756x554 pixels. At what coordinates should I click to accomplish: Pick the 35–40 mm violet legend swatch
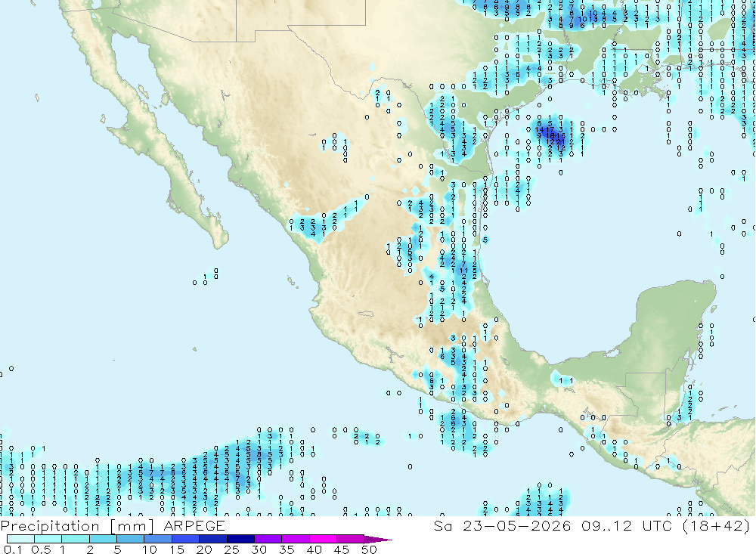296,539
